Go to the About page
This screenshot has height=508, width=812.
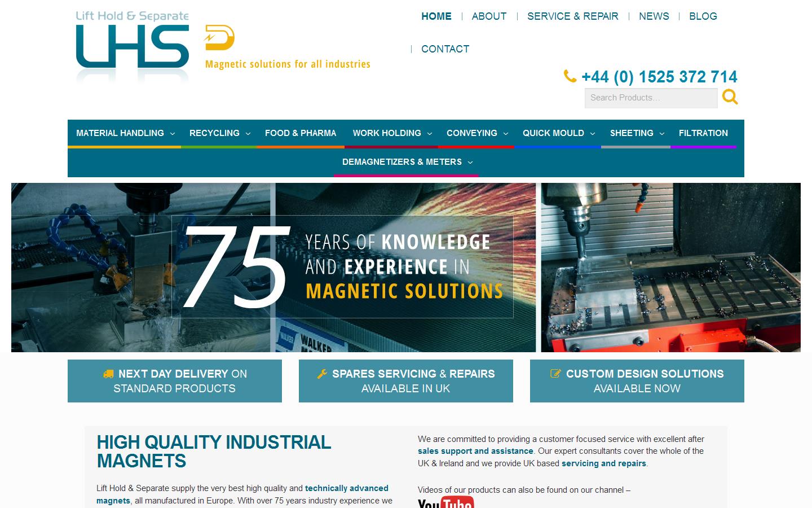tap(489, 16)
